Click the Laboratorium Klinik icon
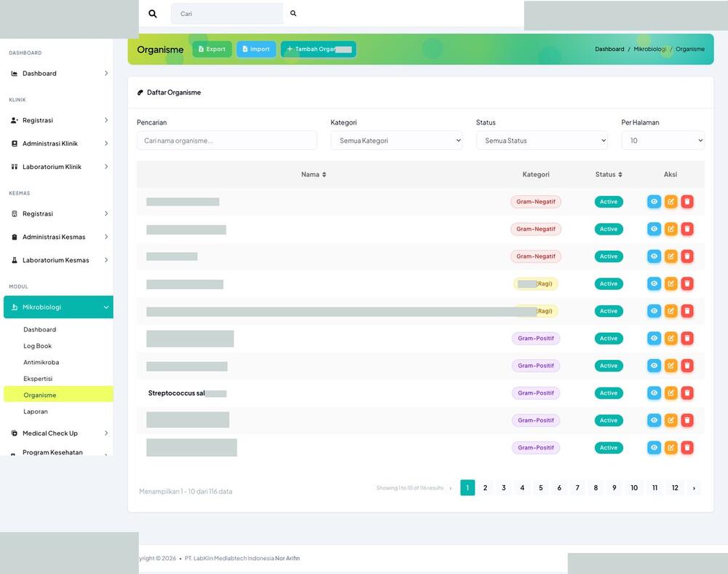 point(15,167)
